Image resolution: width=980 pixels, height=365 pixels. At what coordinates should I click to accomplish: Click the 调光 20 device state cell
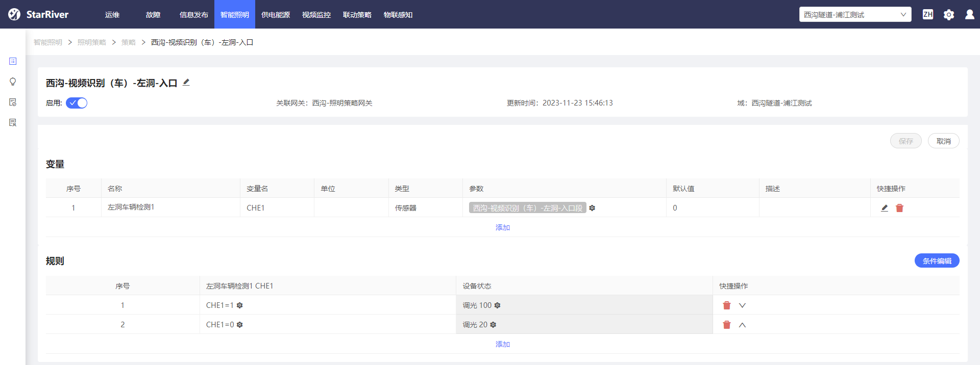click(x=584, y=324)
